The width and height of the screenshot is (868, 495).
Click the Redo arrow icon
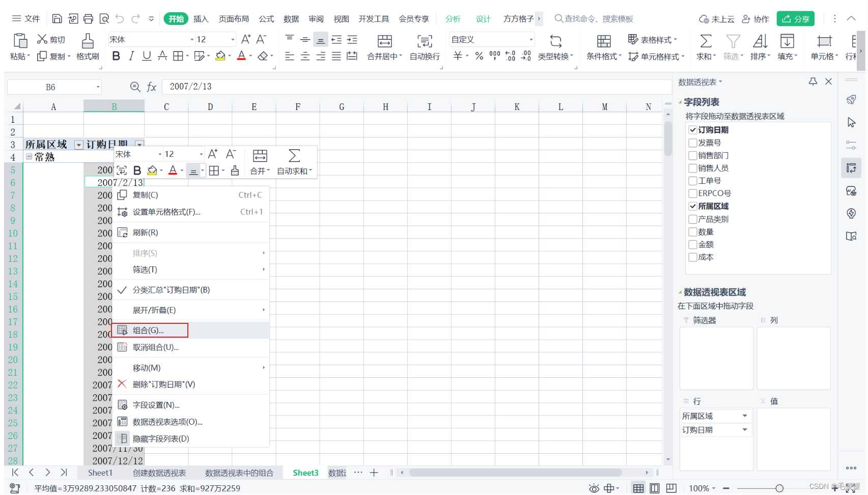click(x=135, y=19)
